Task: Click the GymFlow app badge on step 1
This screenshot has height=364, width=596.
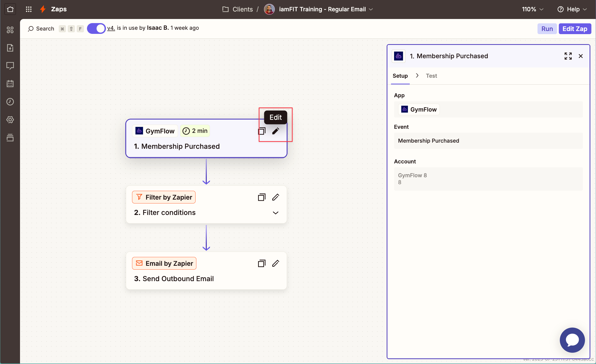Action: (x=155, y=131)
